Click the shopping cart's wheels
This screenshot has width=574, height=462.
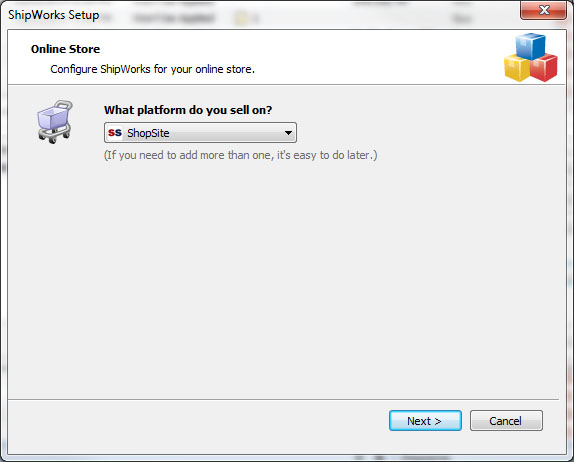[54, 136]
